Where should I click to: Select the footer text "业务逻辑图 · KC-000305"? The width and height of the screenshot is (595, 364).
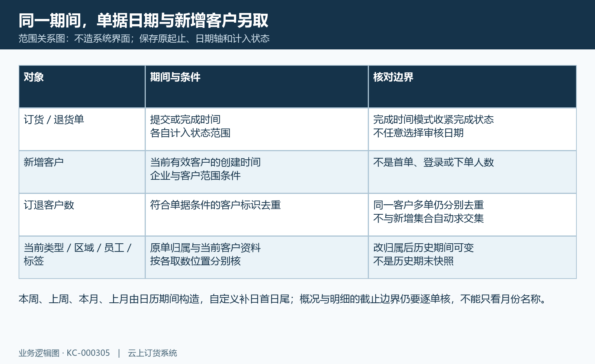tap(64, 353)
